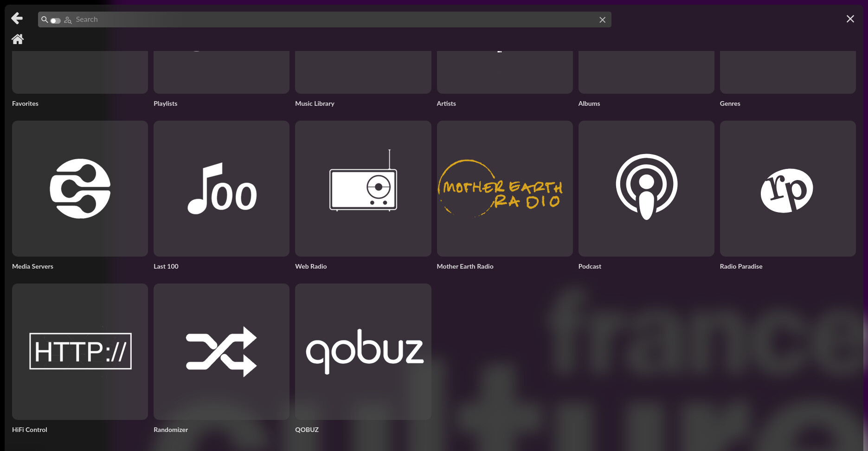The width and height of the screenshot is (868, 451).
Task: Toggle the search mode switch
Action: 56,20
